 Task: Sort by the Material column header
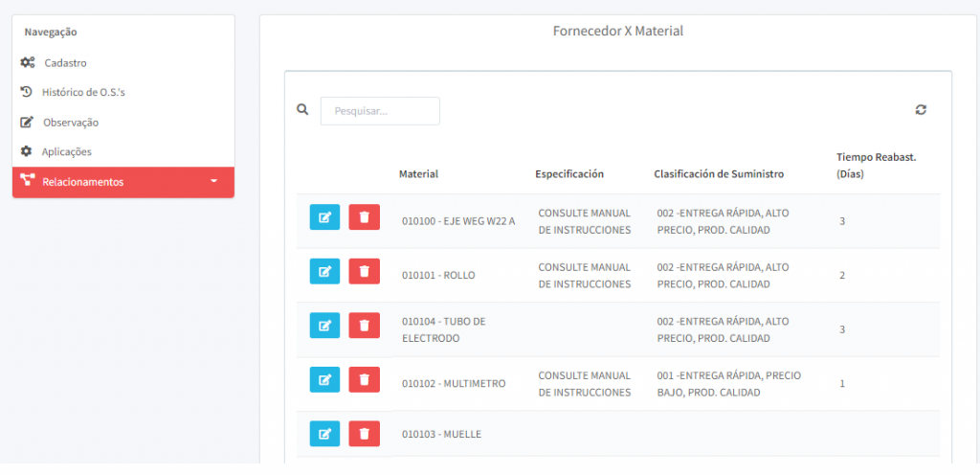tap(418, 174)
